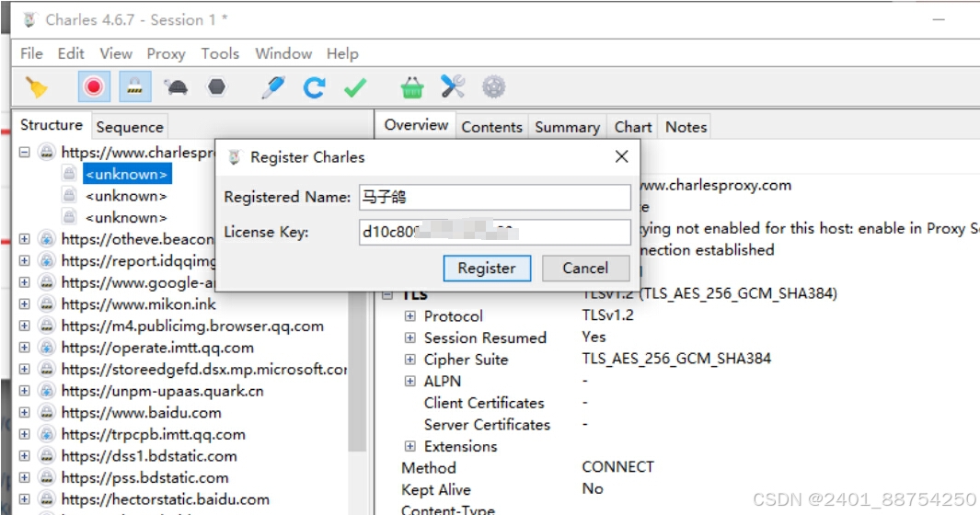The image size is (980, 515).
Task: Select https://unpm-upaas.quark.cn host entry
Action: click(163, 391)
